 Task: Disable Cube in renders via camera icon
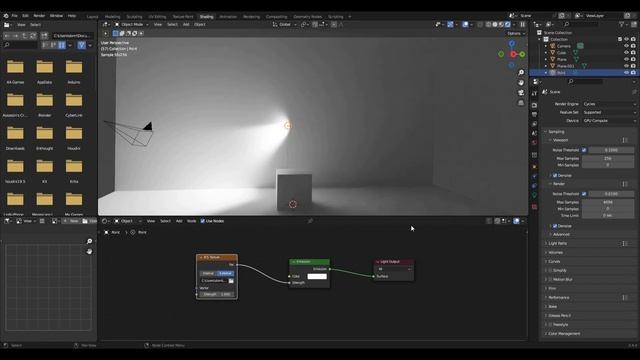coord(633,53)
